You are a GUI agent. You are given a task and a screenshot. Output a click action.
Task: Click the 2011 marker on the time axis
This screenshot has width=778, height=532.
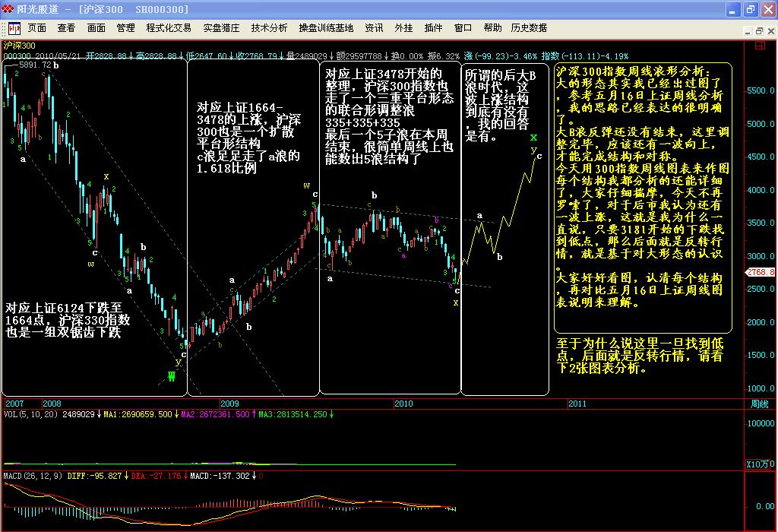pyautogui.click(x=577, y=404)
